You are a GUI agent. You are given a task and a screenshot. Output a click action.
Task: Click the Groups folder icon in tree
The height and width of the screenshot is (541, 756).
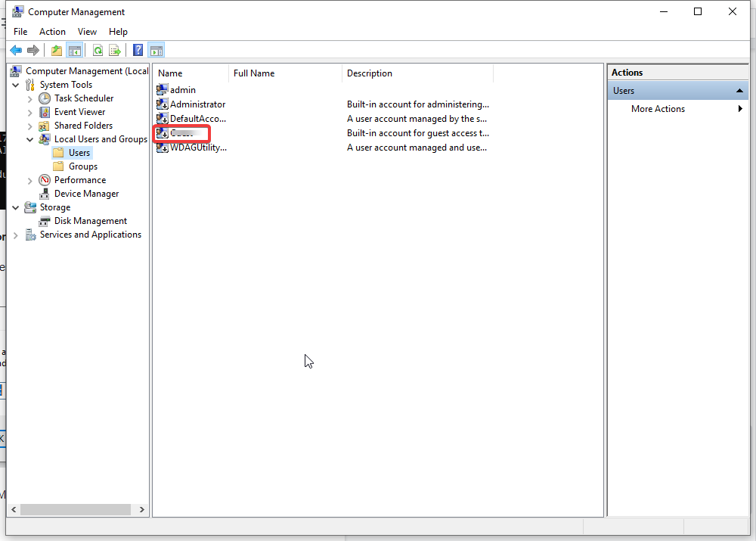click(58, 166)
